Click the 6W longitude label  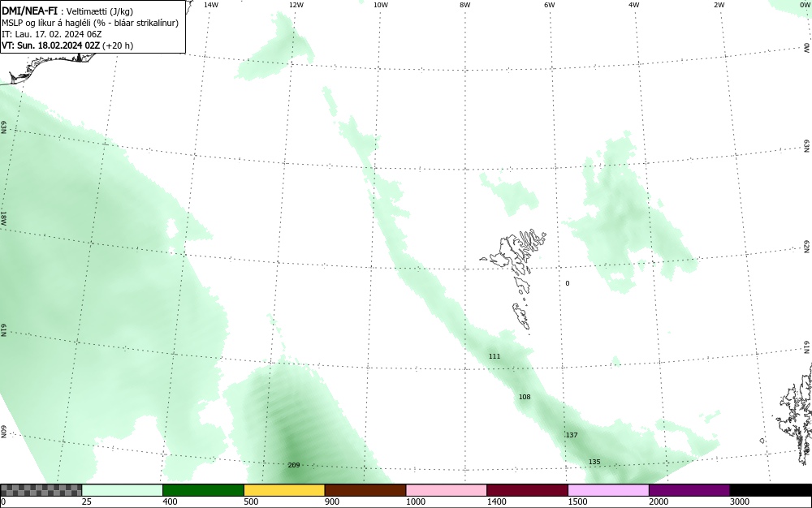(x=550, y=5)
